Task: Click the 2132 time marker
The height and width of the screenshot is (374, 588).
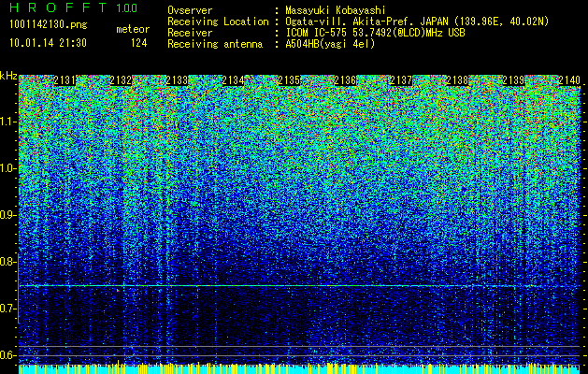Action: point(121,80)
